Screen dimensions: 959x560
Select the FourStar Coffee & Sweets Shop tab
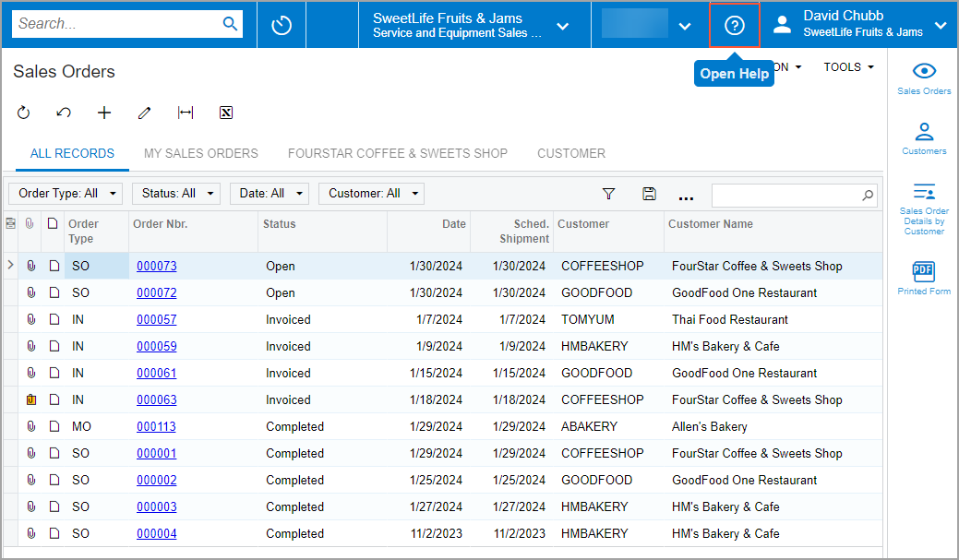[x=397, y=153]
